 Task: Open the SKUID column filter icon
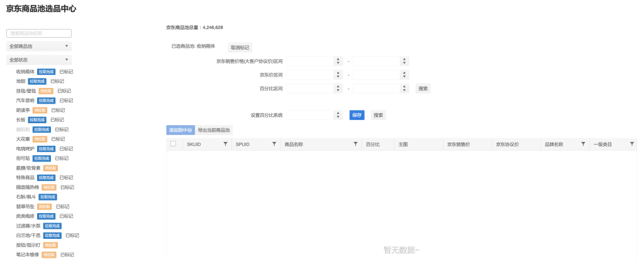tap(226, 144)
